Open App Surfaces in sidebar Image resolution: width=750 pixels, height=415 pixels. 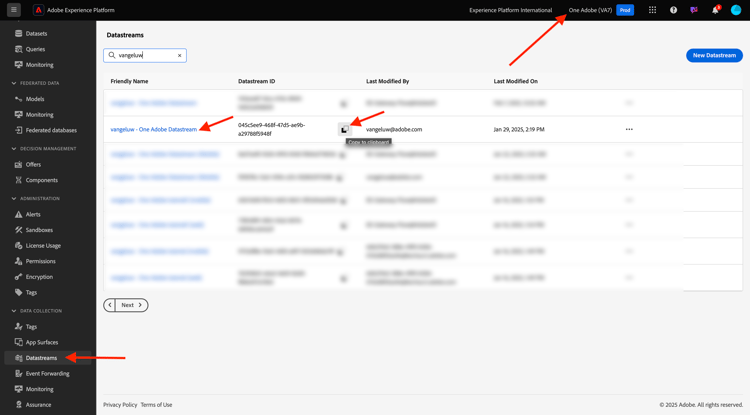coord(42,342)
